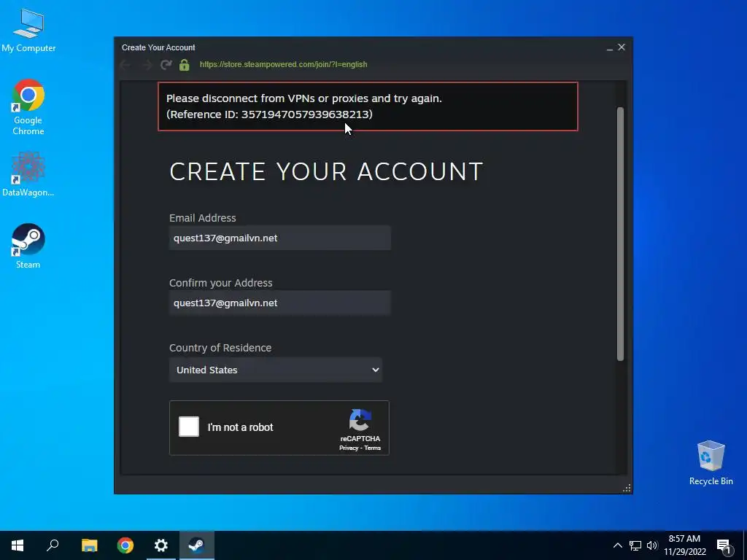Go back in Steam browser window

point(125,65)
